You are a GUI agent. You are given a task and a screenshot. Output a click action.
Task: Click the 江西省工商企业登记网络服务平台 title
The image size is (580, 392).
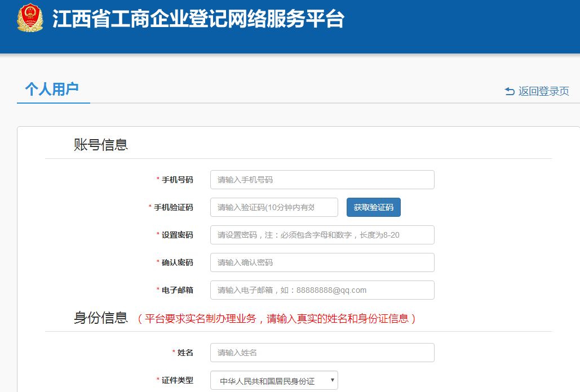point(198,19)
